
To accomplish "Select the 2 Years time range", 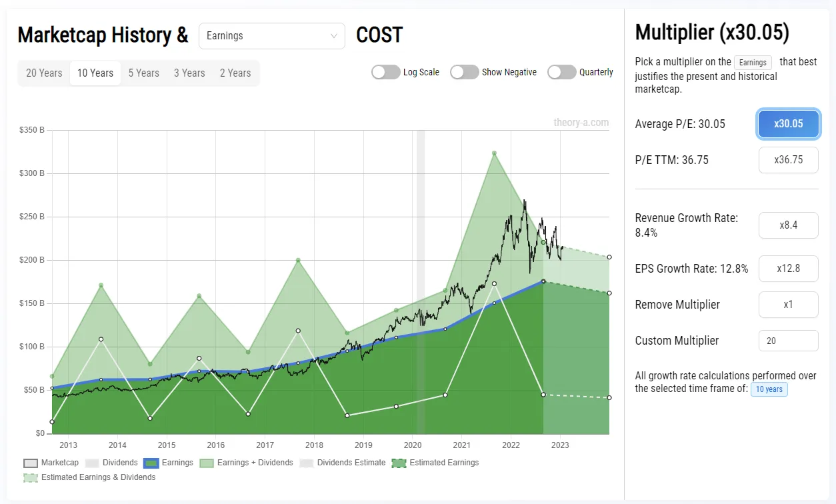I will (235, 73).
